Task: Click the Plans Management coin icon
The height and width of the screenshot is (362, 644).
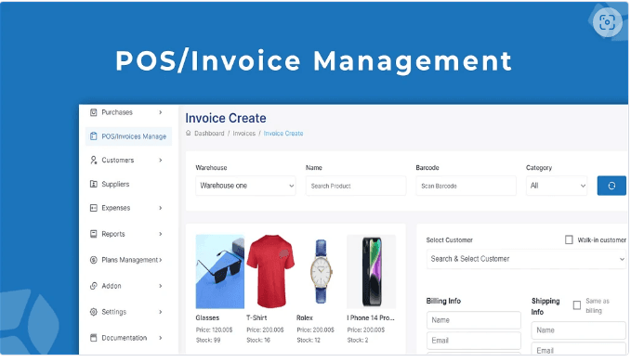Action: 94,260
